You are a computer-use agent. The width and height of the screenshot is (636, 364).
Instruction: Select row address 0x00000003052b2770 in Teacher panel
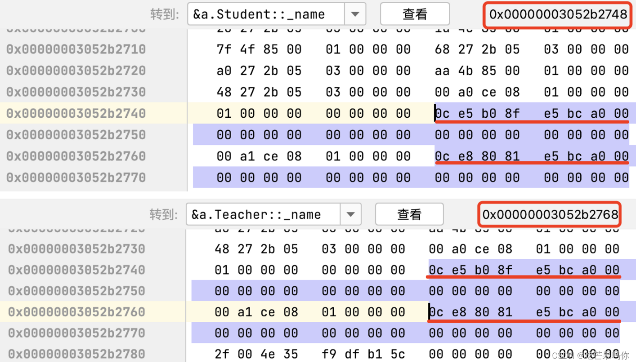pos(76,333)
